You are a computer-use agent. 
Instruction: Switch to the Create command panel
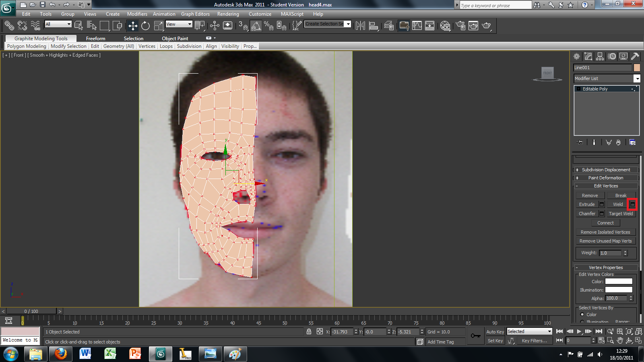coord(576,56)
